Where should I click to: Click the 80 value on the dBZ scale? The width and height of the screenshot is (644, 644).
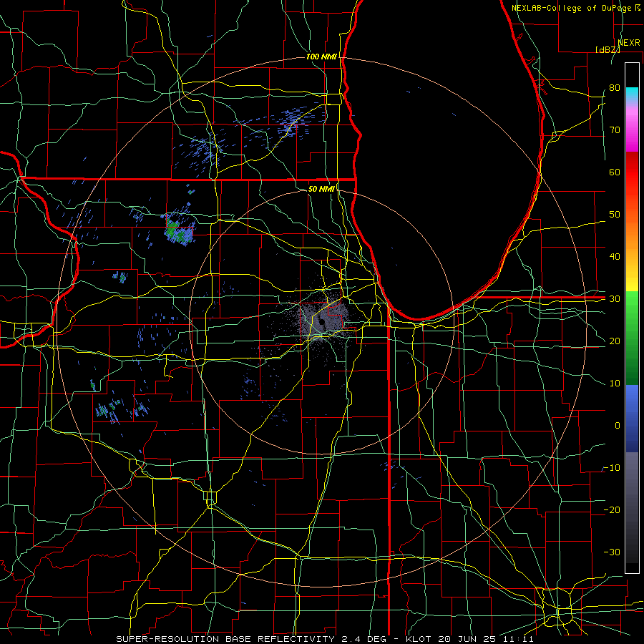coord(615,87)
